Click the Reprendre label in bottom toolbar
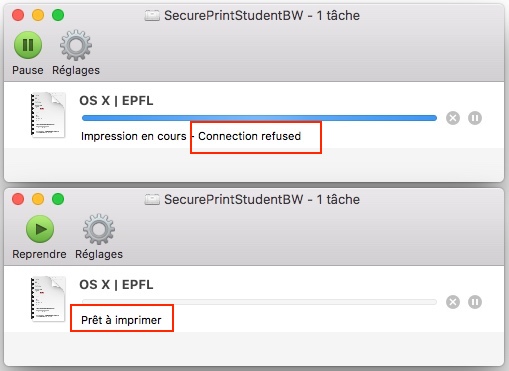The image size is (509, 371). pyautogui.click(x=39, y=254)
